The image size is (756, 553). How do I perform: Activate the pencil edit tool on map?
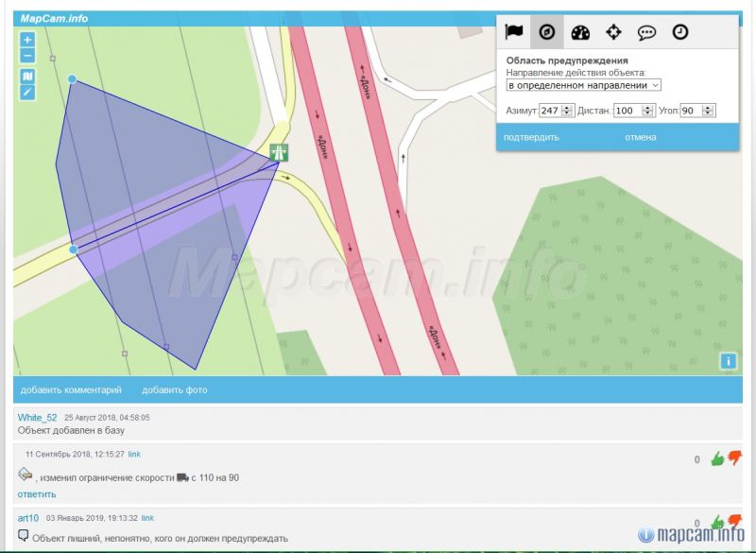[27, 92]
